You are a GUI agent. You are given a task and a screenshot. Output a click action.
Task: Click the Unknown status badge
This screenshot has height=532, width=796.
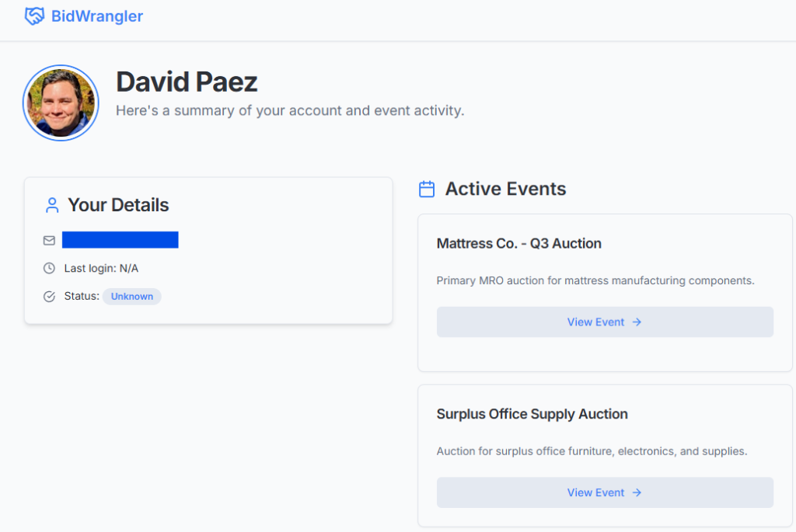click(131, 296)
